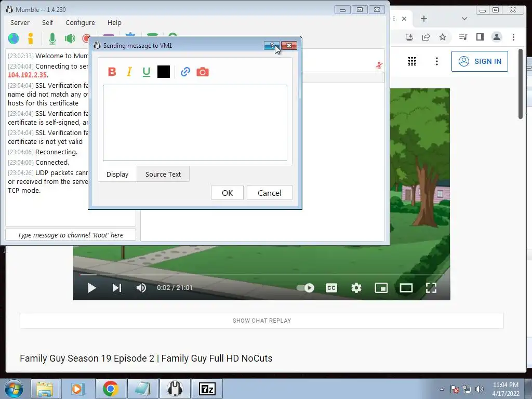Viewport: 532px width, 399px height.
Task: Open Mumble Self menu
Action: click(47, 23)
